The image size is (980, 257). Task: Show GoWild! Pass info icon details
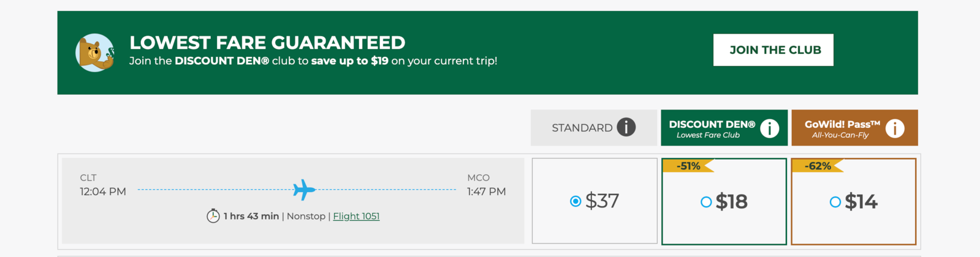tap(895, 128)
